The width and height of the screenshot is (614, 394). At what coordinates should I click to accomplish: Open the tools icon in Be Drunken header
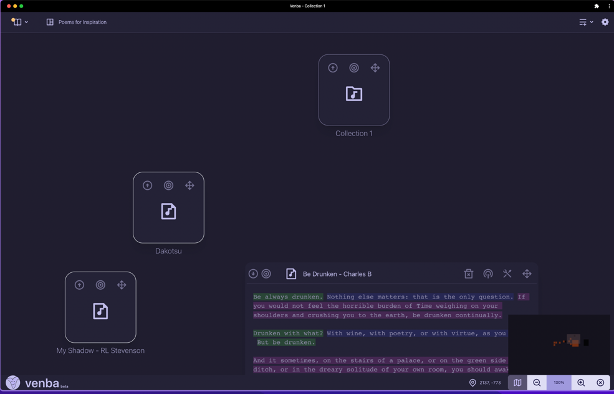(507, 273)
